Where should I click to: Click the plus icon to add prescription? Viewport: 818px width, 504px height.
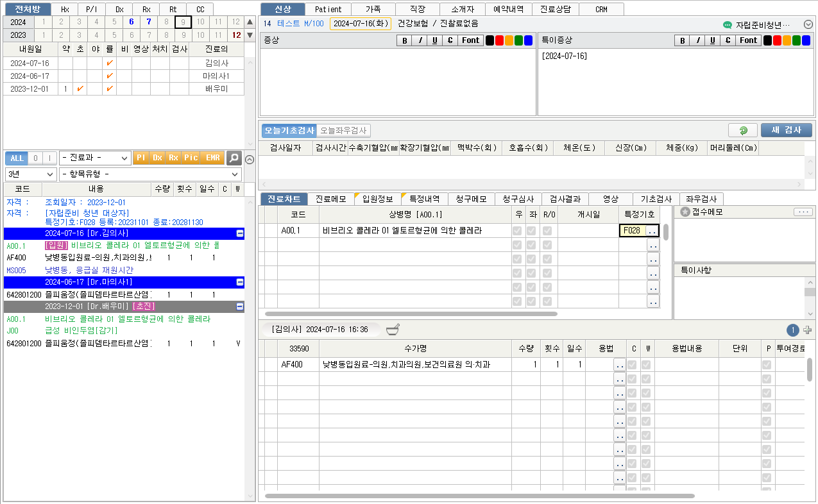coord(807,330)
